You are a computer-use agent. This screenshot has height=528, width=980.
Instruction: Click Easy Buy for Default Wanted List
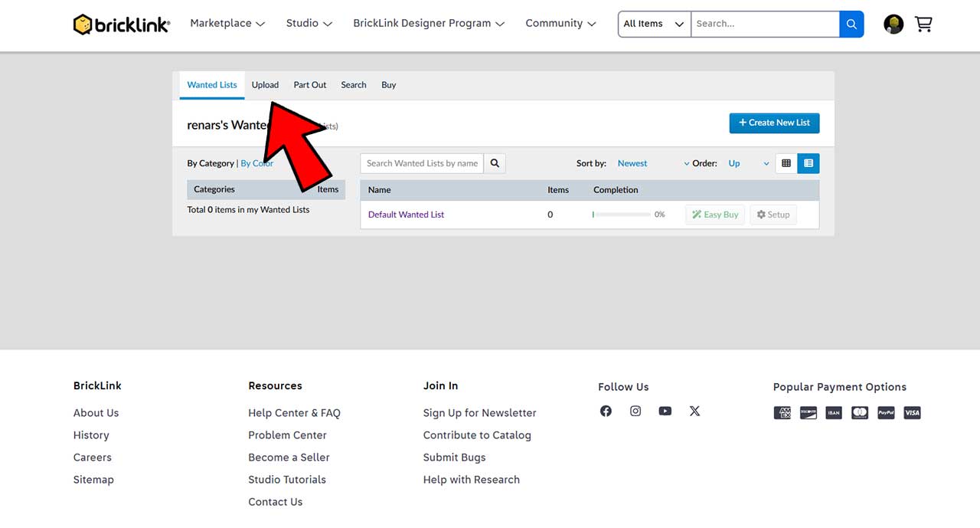tap(715, 215)
